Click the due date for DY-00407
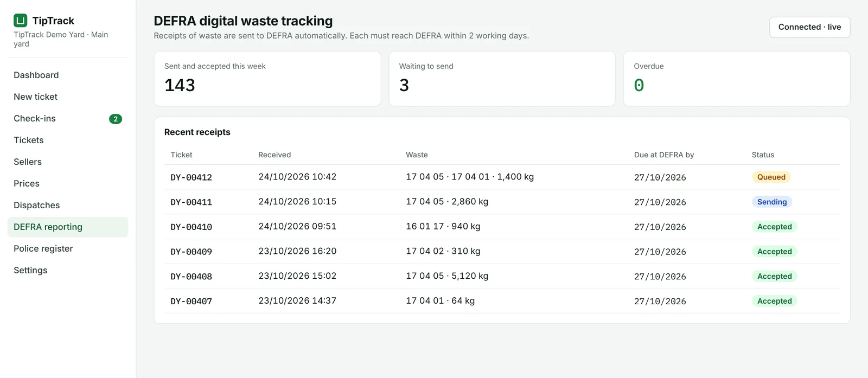 point(660,302)
